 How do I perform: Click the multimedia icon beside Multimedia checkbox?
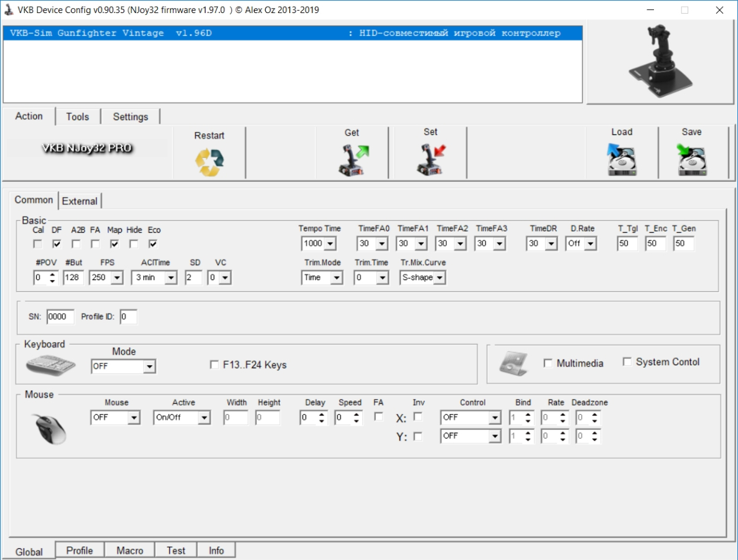pos(514,365)
